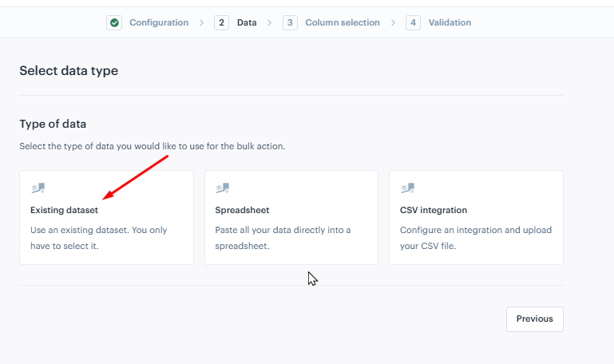Jump to the Validation step

[x=450, y=22]
